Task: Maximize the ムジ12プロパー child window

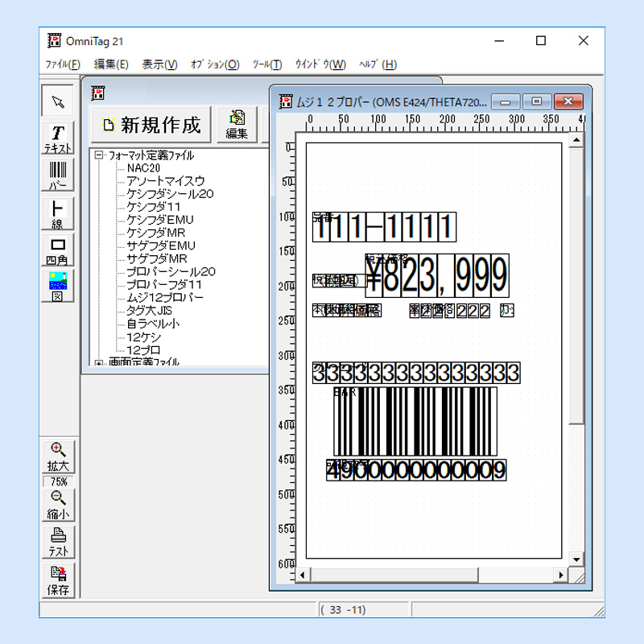Action: click(x=537, y=101)
